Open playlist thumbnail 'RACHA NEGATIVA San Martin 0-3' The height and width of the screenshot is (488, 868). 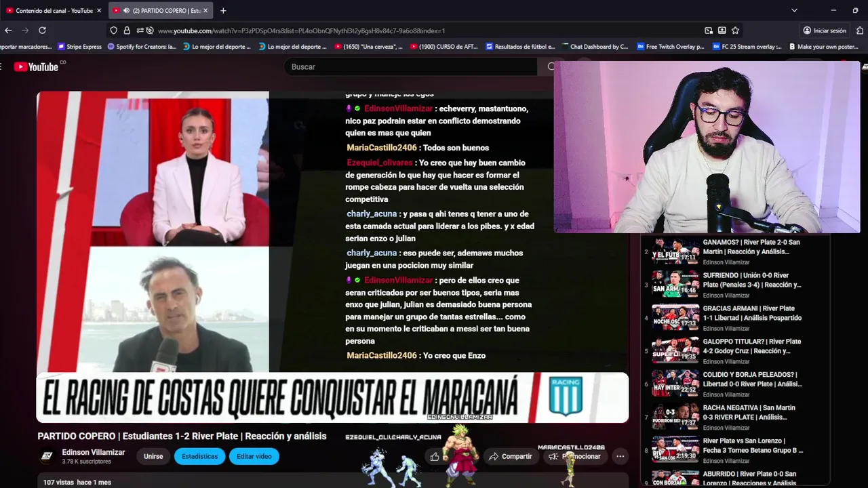pyautogui.click(x=675, y=417)
